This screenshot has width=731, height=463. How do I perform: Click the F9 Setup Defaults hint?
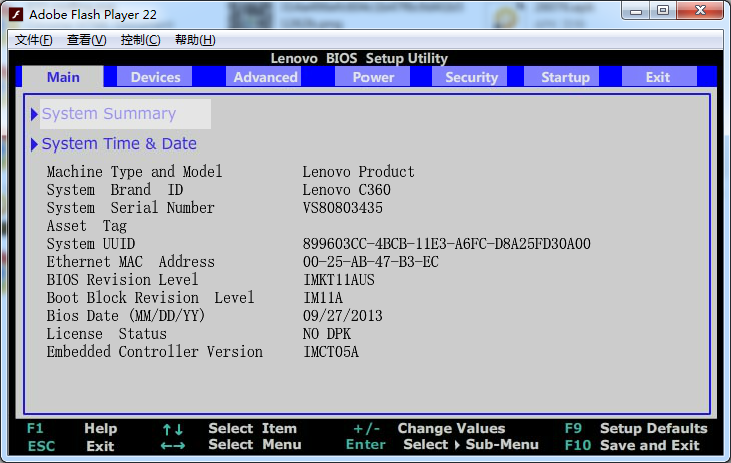[636, 428]
